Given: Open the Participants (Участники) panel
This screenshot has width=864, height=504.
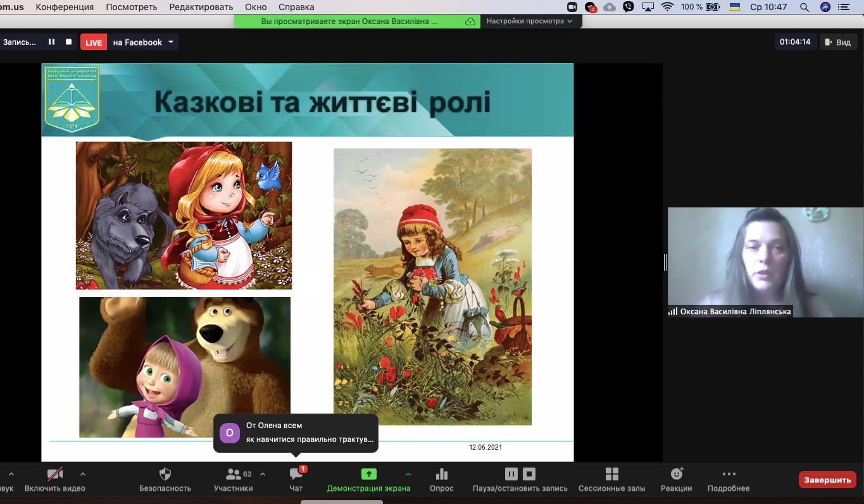Looking at the screenshot, I should [x=234, y=474].
